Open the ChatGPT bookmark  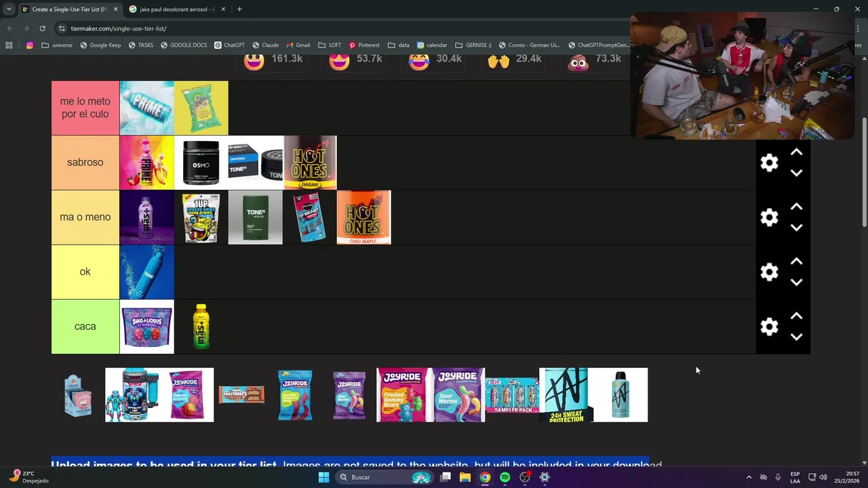tap(230, 45)
